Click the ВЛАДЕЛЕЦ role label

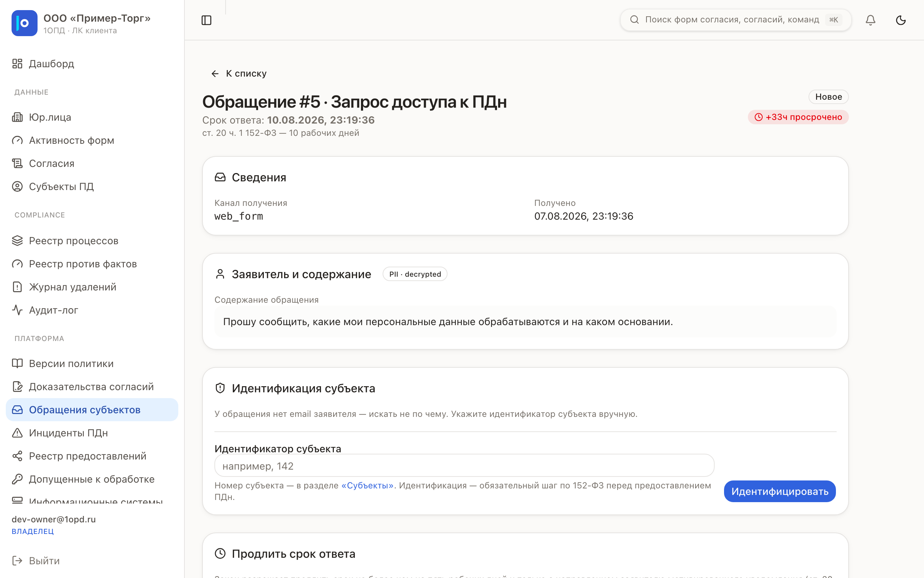(x=32, y=531)
